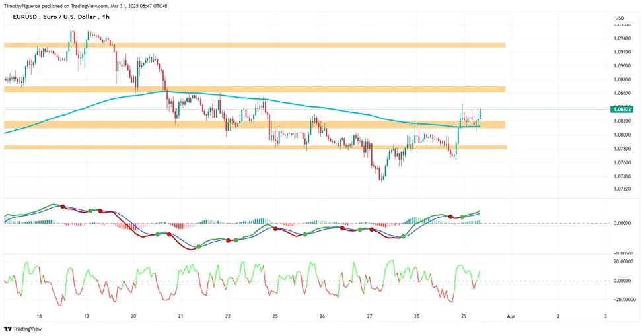Image resolution: width=644 pixels, height=336 pixels.
Task: Click the 1h timeframe label
Action: 106,17
